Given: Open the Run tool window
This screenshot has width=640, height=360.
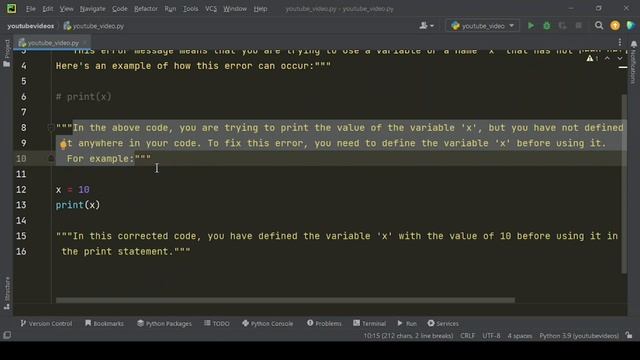Looking at the screenshot, I should tap(407, 323).
